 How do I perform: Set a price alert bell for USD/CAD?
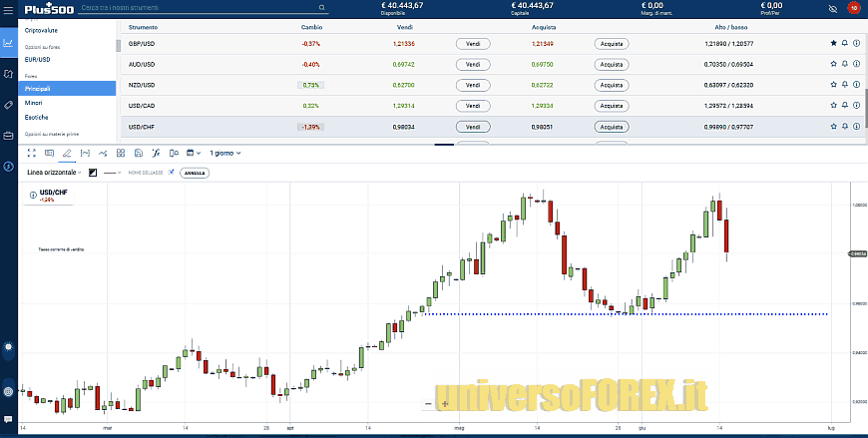click(845, 105)
